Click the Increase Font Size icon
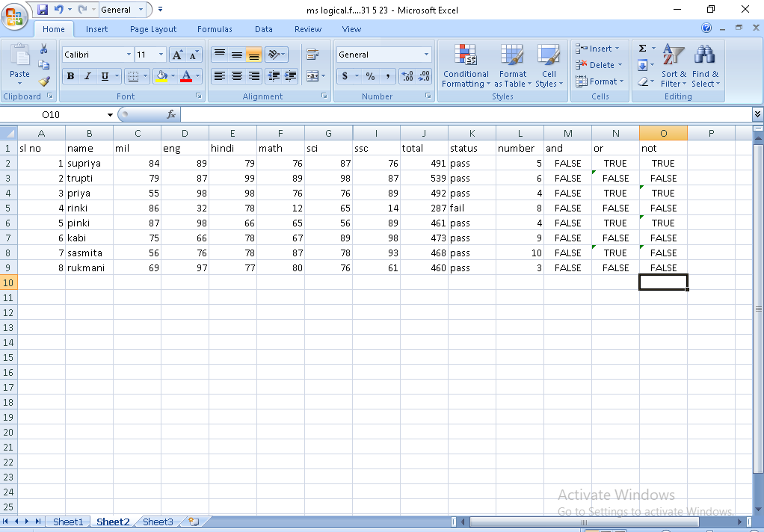764x532 pixels. [177, 55]
